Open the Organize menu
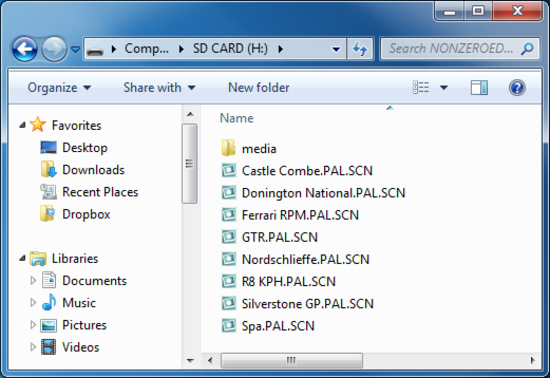The width and height of the screenshot is (550, 378). [x=59, y=87]
